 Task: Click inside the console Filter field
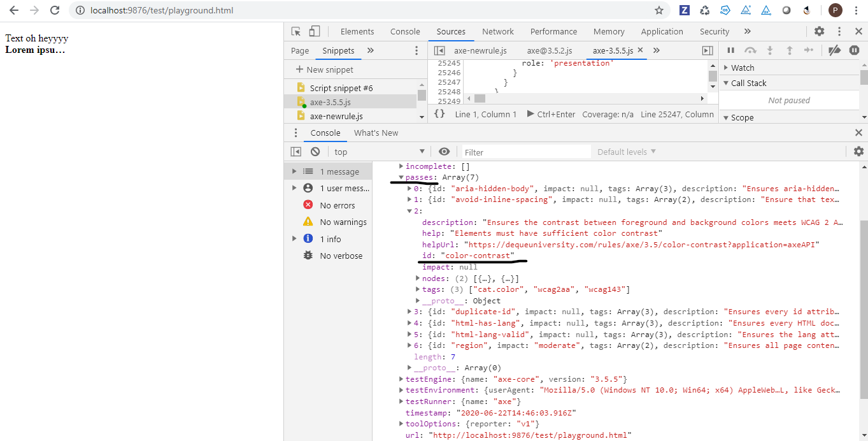click(x=526, y=151)
